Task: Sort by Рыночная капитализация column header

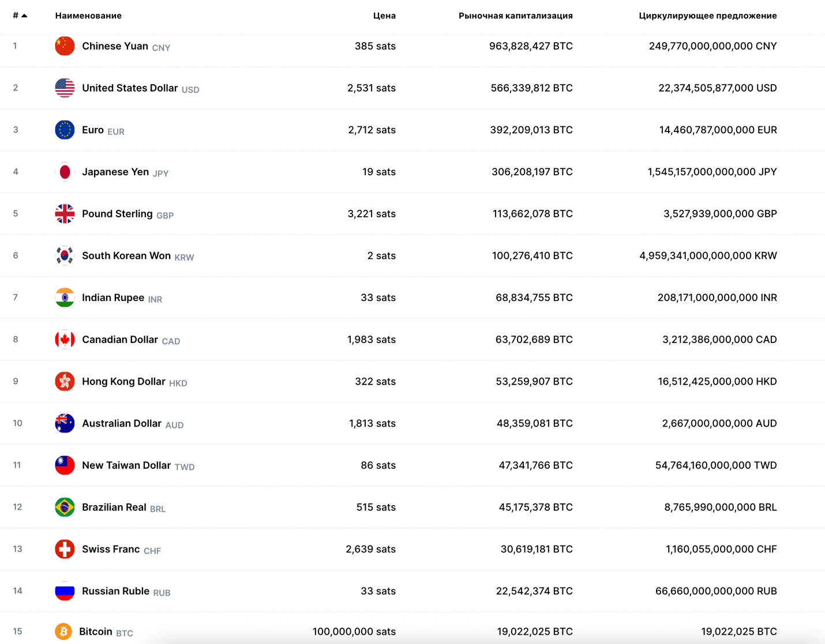Action: 515,16
